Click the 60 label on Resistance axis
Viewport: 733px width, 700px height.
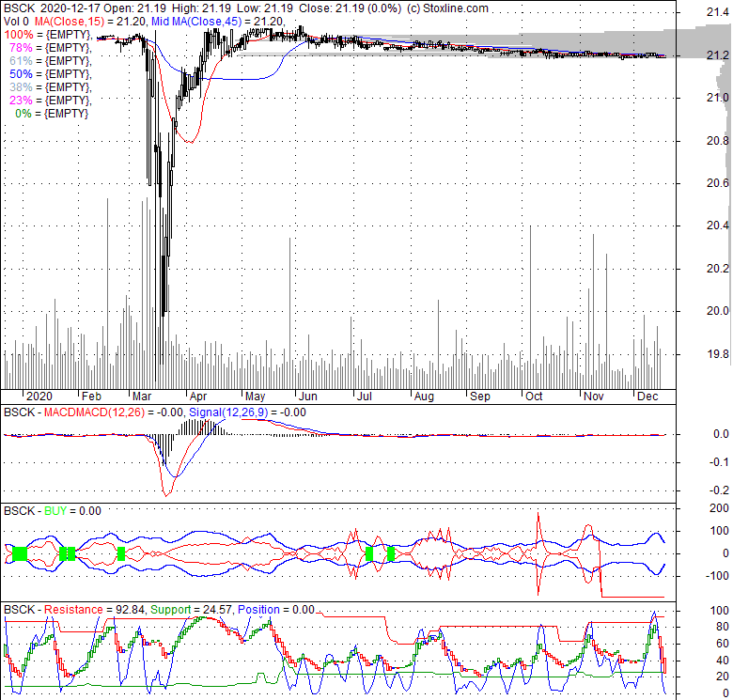pyautogui.click(x=723, y=644)
